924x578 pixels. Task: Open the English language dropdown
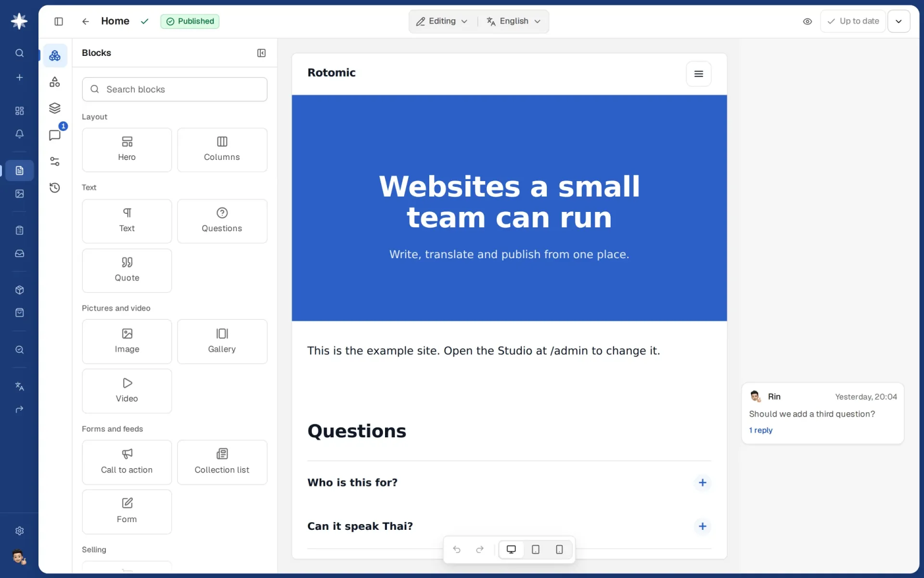[513, 21]
